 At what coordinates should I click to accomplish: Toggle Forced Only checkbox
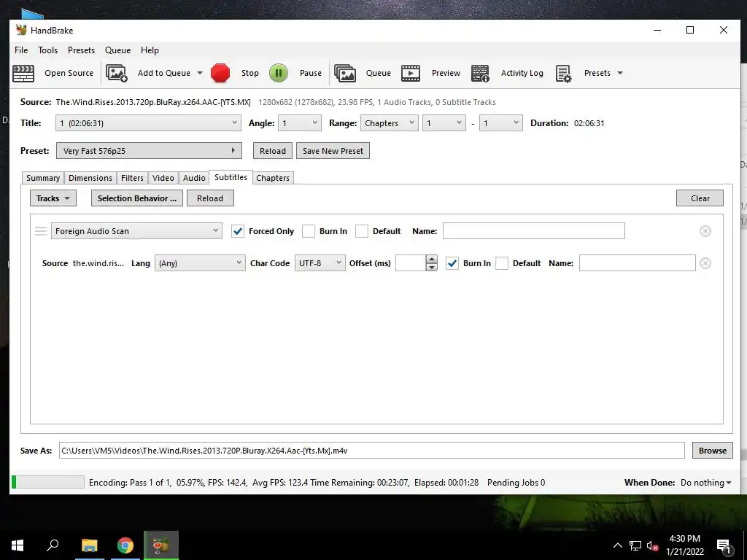tap(238, 231)
